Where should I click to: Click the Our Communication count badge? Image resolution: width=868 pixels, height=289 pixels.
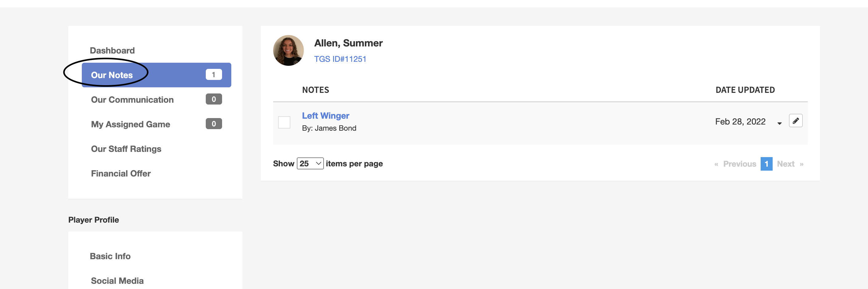(x=214, y=99)
